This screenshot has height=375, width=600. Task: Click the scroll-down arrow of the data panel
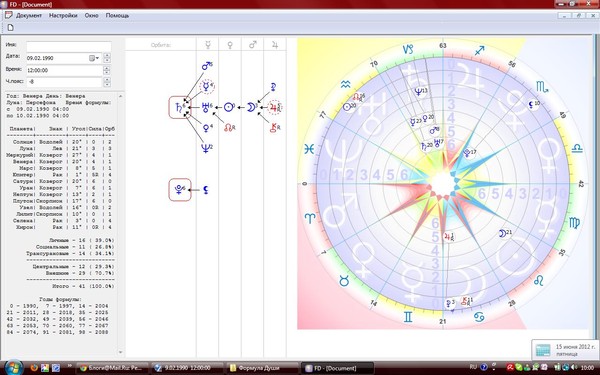pos(121,352)
